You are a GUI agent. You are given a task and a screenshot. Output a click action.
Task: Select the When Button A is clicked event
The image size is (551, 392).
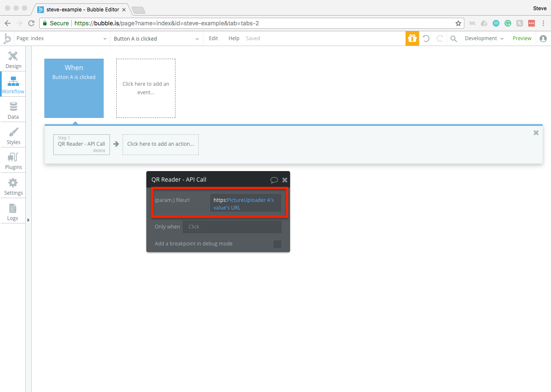(74, 88)
